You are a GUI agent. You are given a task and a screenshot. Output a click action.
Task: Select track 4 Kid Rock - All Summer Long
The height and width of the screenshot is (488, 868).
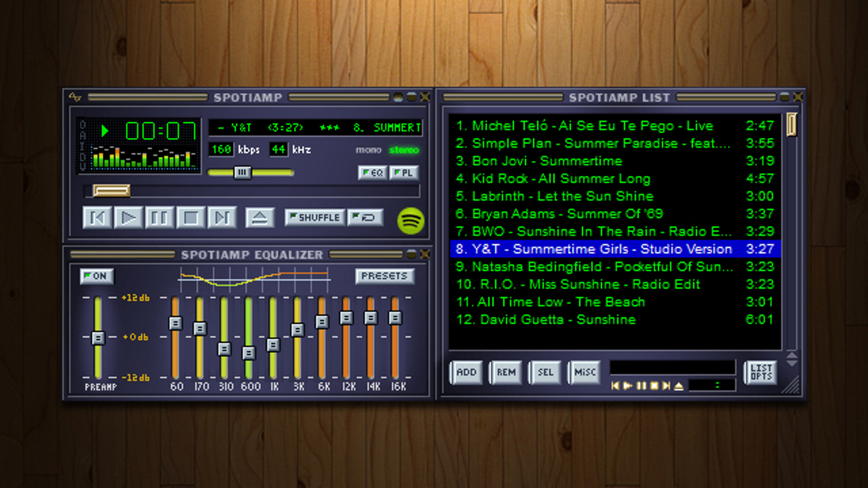pyautogui.click(x=615, y=178)
